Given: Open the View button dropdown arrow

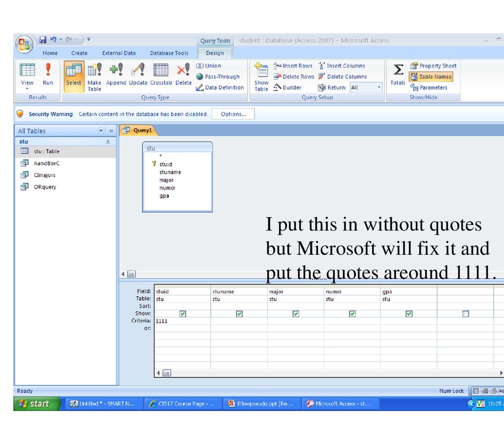Looking at the screenshot, I should [27, 89].
